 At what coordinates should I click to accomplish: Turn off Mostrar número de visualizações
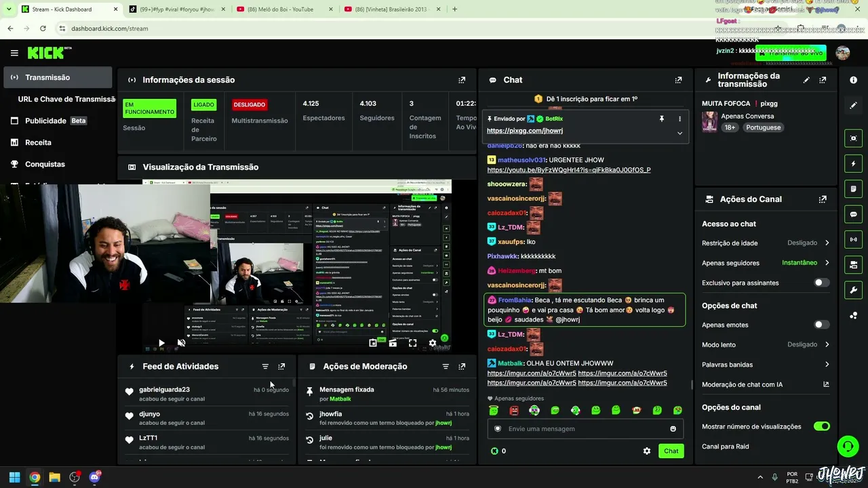(x=821, y=426)
